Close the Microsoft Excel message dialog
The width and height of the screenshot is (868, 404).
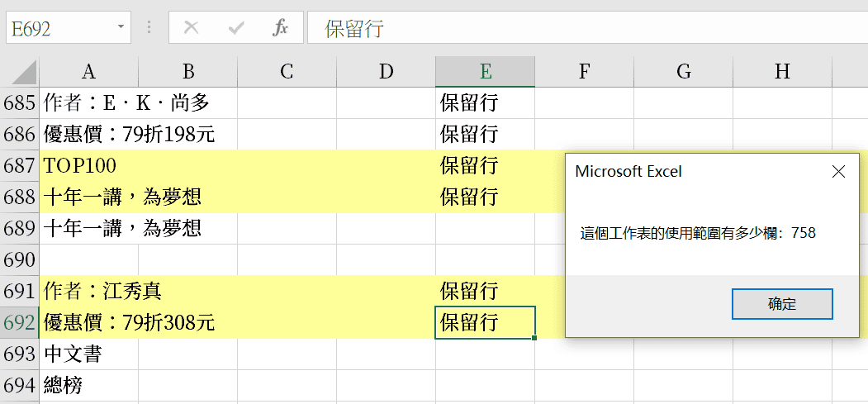coord(838,172)
